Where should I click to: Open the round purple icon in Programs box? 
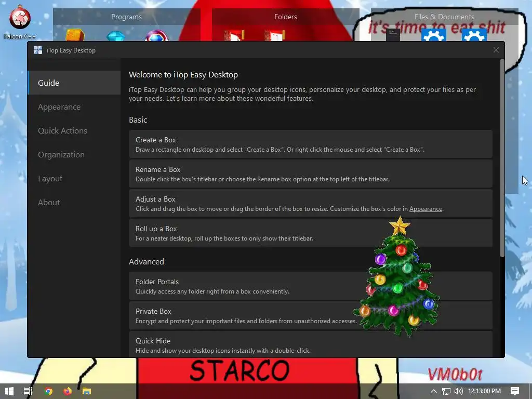[x=156, y=36]
